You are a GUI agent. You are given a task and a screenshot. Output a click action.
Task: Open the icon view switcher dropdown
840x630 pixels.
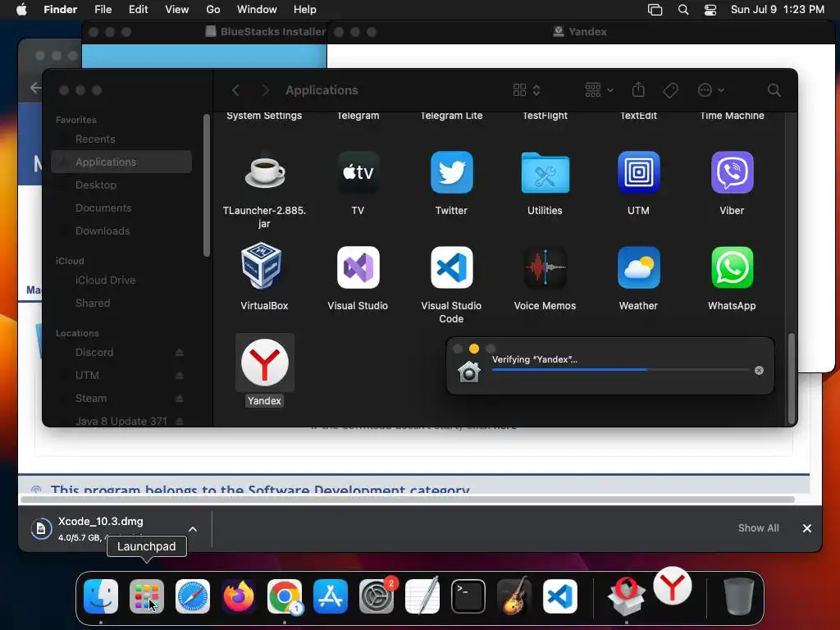527,90
